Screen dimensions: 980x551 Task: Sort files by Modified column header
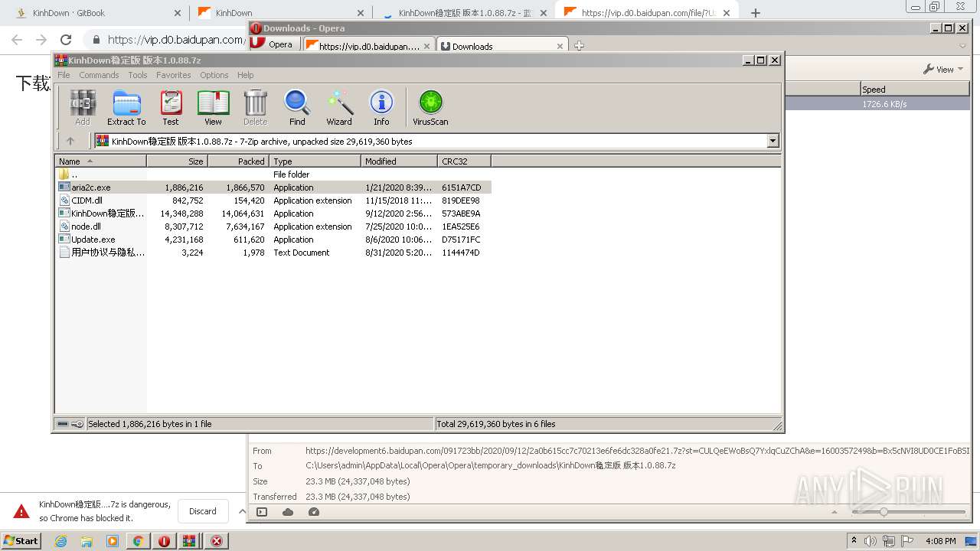(x=399, y=161)
